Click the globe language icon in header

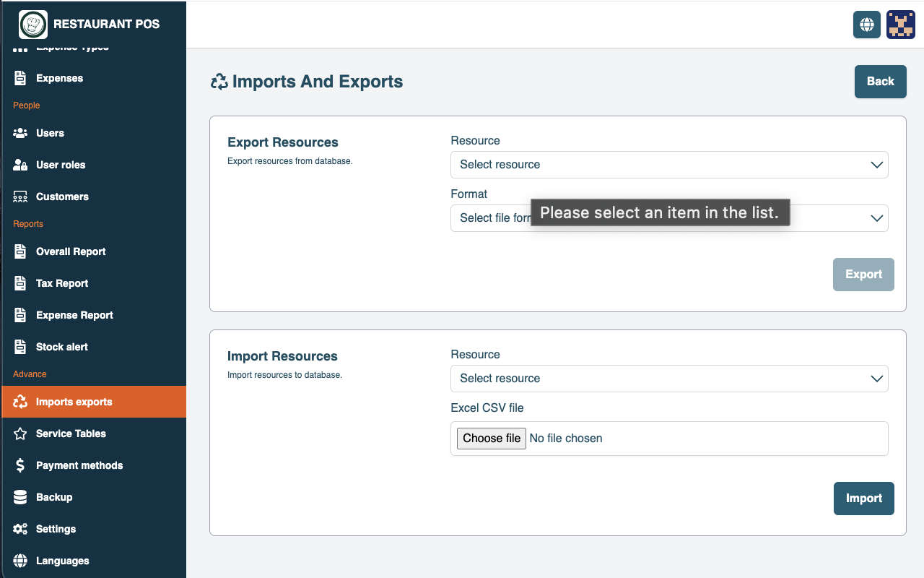pos(867,25)
